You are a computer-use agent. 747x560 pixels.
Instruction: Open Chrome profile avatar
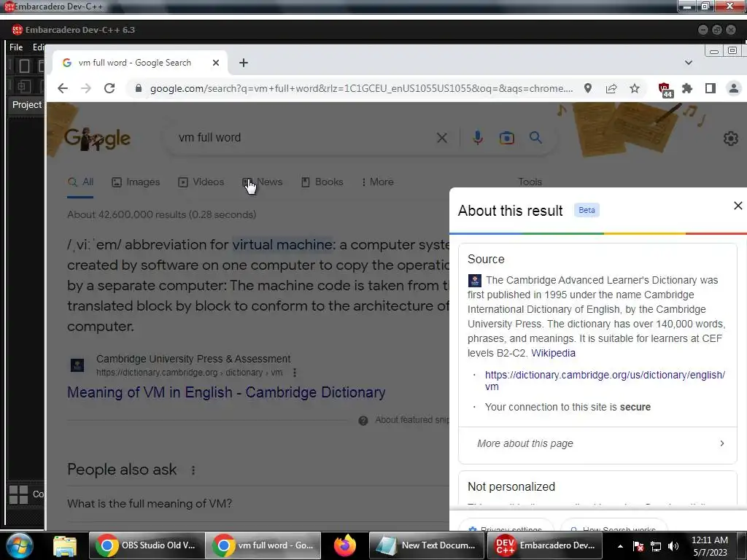734,88
